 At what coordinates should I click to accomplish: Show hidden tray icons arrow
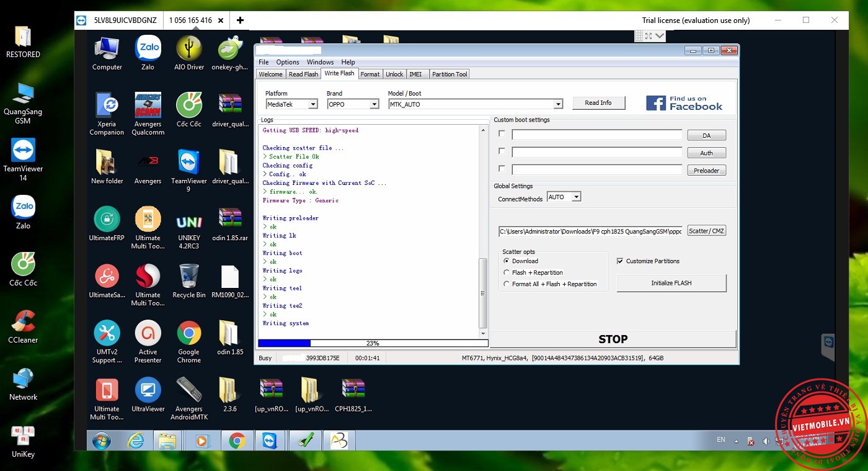point(736,441)
